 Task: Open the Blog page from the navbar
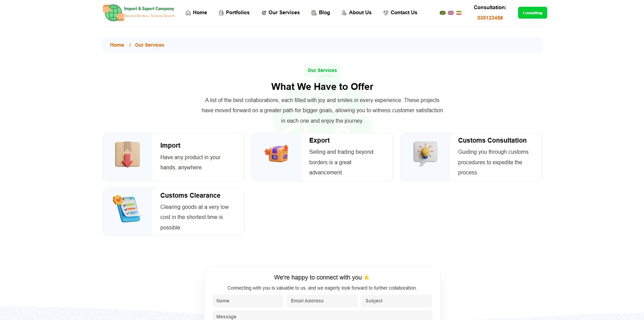[x=320, y=13]
